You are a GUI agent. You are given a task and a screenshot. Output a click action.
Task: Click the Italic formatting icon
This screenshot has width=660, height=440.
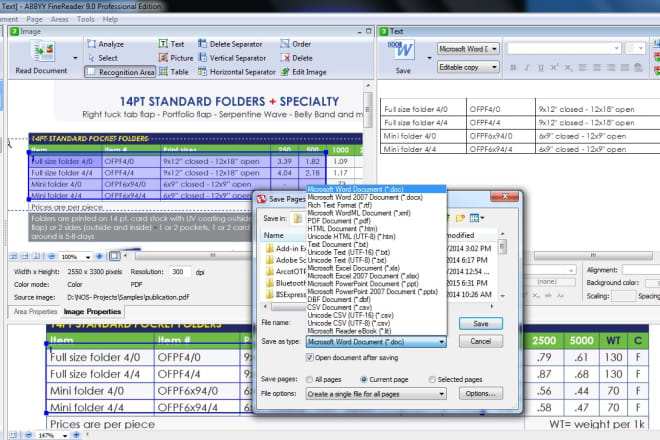click(527, 67)
